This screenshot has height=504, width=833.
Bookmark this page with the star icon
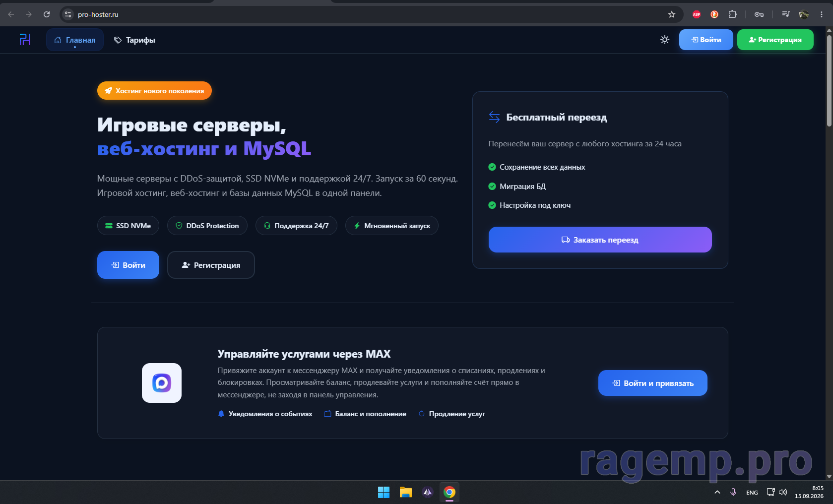(672, 14)
